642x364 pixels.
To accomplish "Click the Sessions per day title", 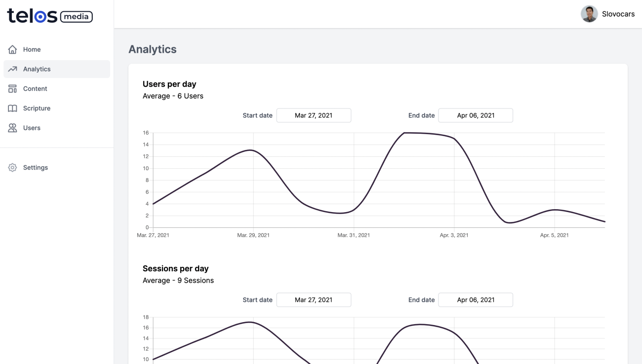I will 176,268.
